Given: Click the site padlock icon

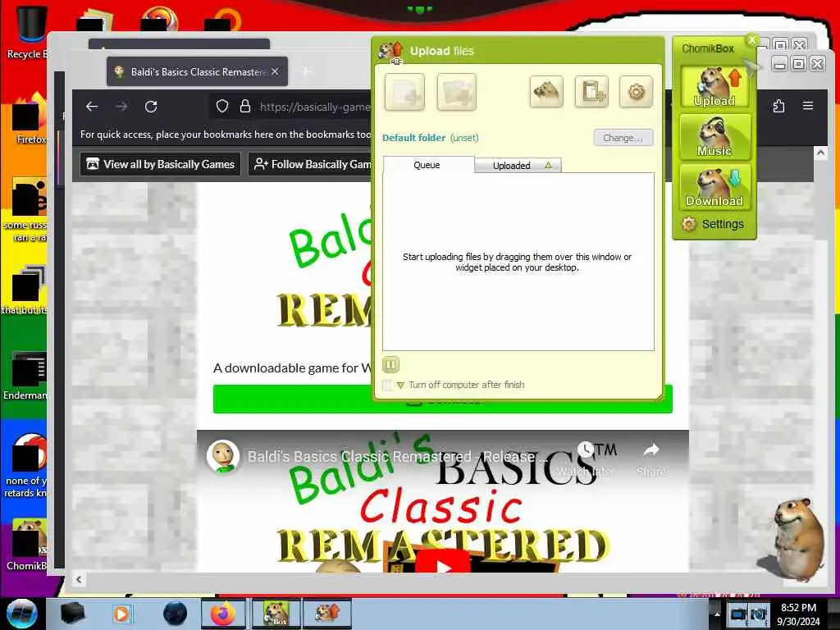Looking at the screenshot, I should pyautogui.click(x=245, y=107).
